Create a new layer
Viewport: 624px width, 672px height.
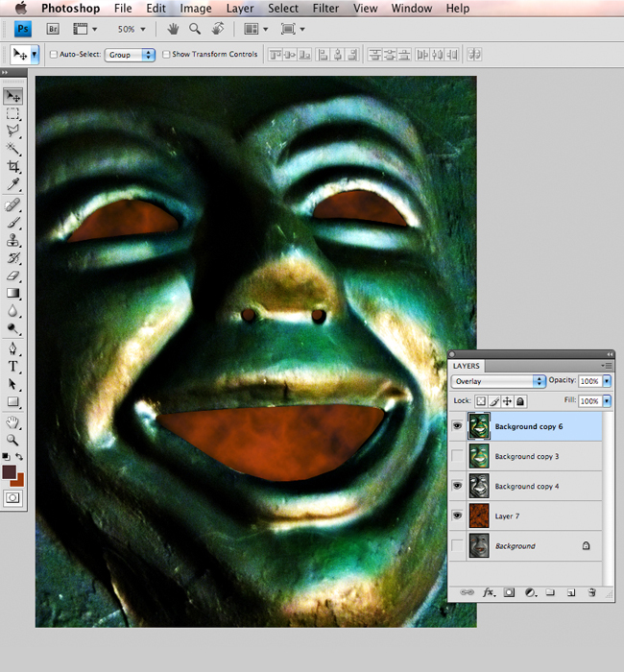coord(571,592)
